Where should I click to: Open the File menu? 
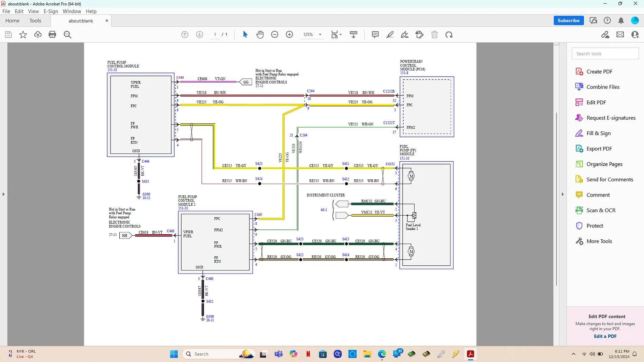[x=6, y=11]
